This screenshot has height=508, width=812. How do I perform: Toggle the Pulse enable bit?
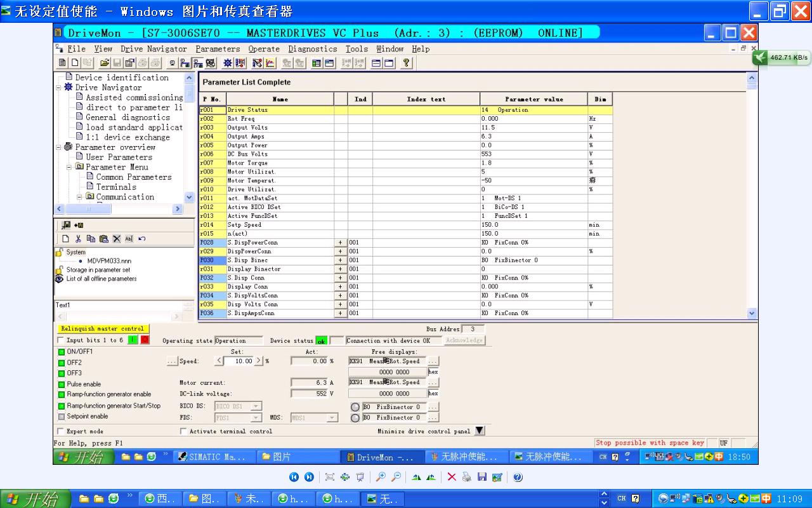tap(62, 384)
